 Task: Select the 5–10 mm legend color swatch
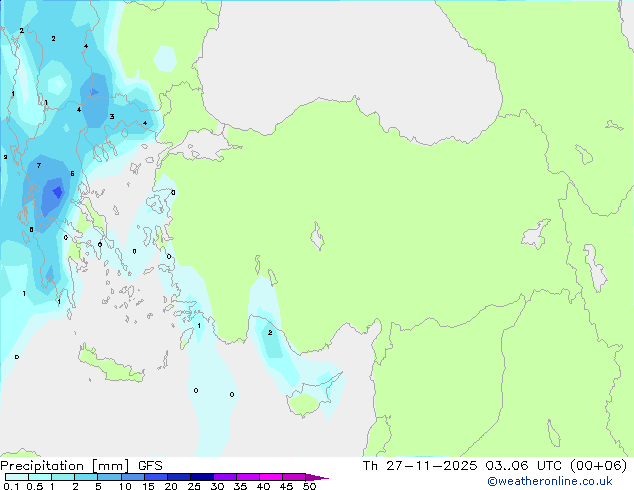pos(109,477)
